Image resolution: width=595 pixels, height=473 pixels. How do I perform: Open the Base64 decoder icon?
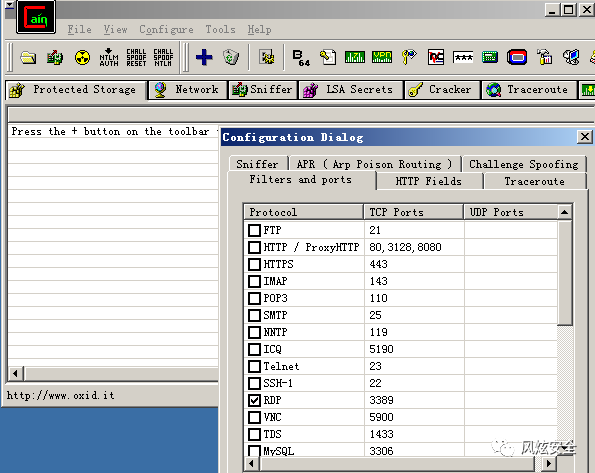click(301, 58)
